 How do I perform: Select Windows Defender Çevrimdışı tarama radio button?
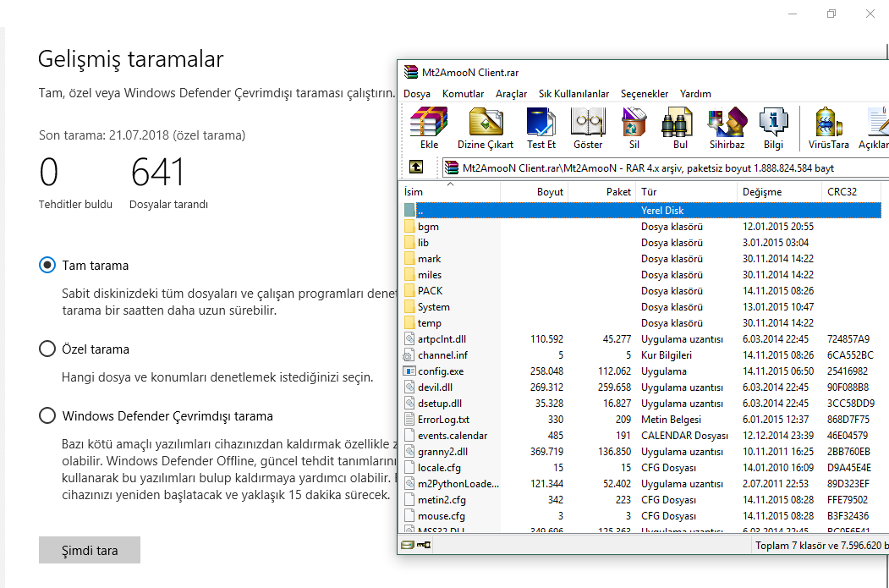47,415
